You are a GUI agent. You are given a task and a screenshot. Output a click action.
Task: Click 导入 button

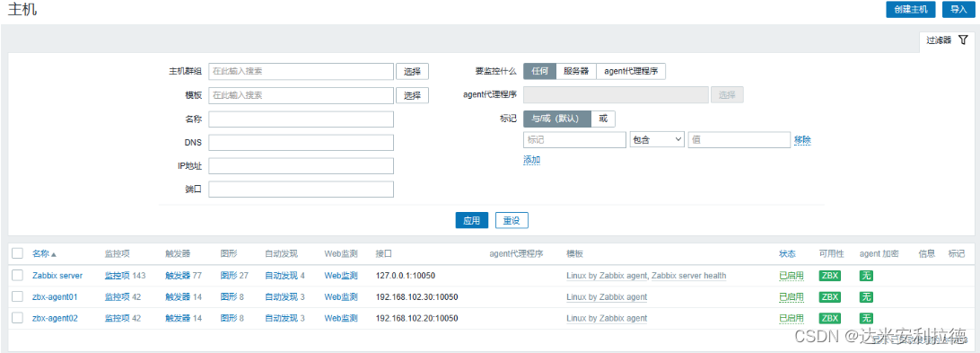click(x=958, y=9)
